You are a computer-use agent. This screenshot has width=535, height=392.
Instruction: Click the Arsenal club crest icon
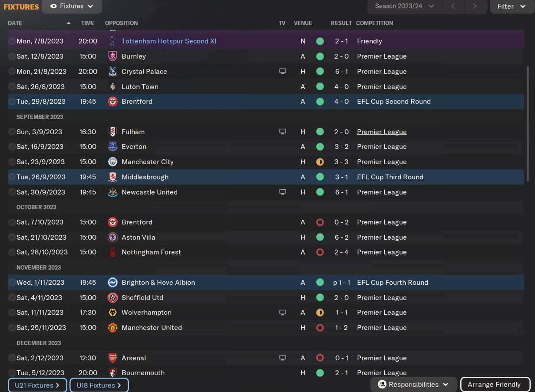tap(112, 358)
